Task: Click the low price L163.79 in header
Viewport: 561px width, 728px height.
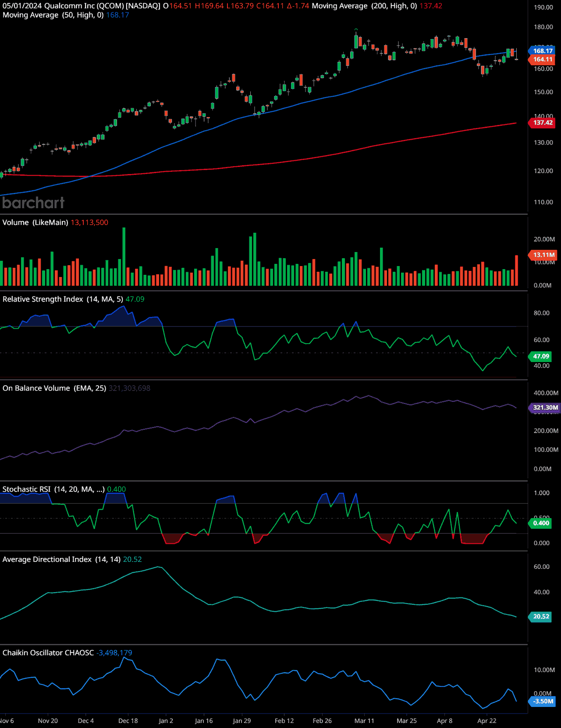Action: click(240, 6)
